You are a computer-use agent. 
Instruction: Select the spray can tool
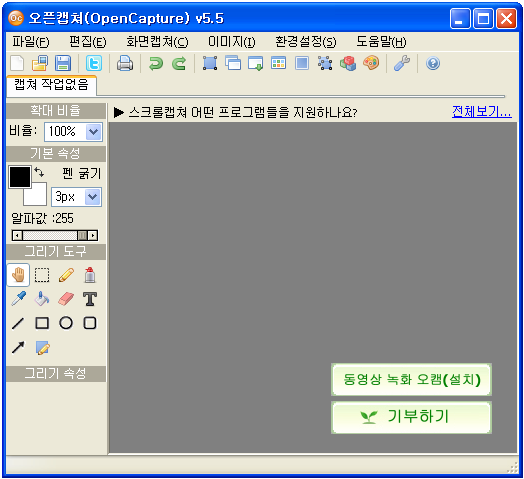(x=90, y=275)
